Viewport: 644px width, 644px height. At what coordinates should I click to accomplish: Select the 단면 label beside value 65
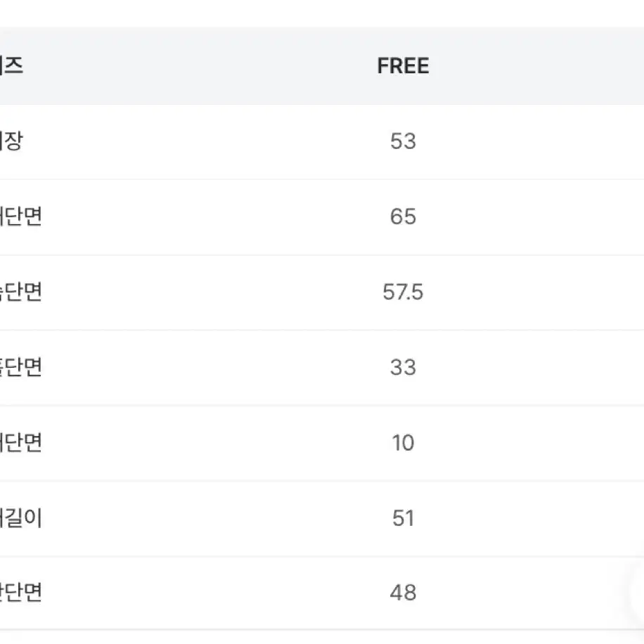point(20,217)
